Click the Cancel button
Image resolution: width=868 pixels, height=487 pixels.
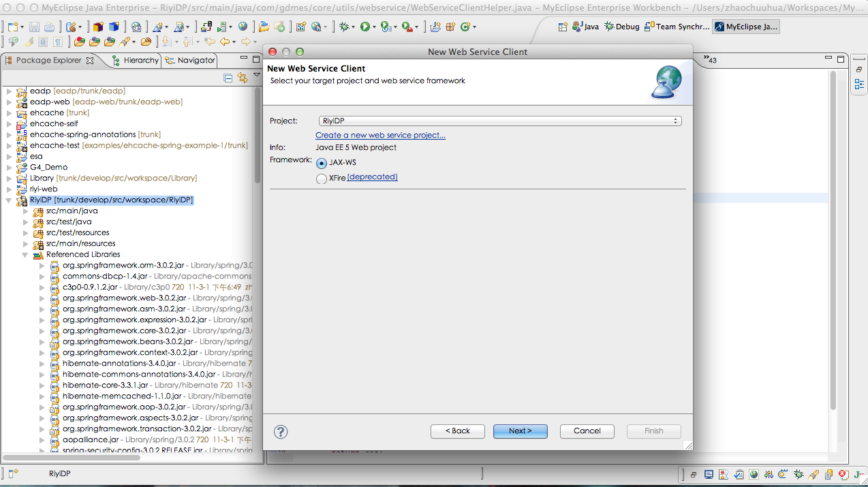click(587, 431)
